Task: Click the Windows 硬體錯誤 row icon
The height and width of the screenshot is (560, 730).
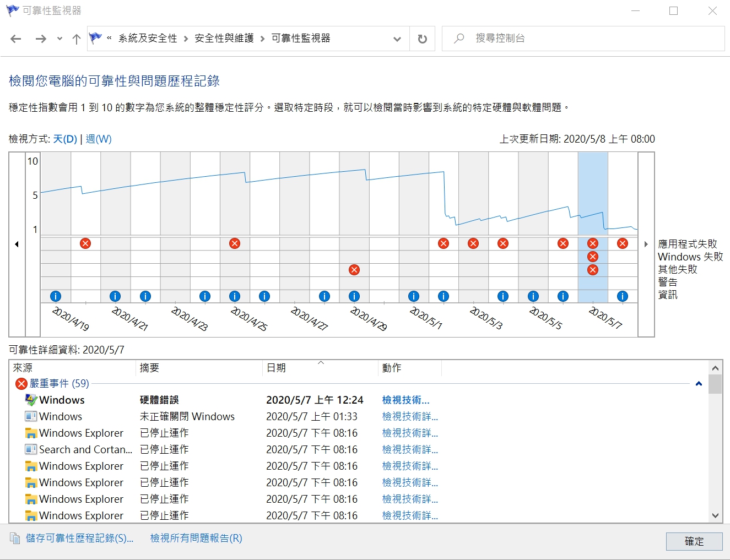Action: [x=31, y=400]
